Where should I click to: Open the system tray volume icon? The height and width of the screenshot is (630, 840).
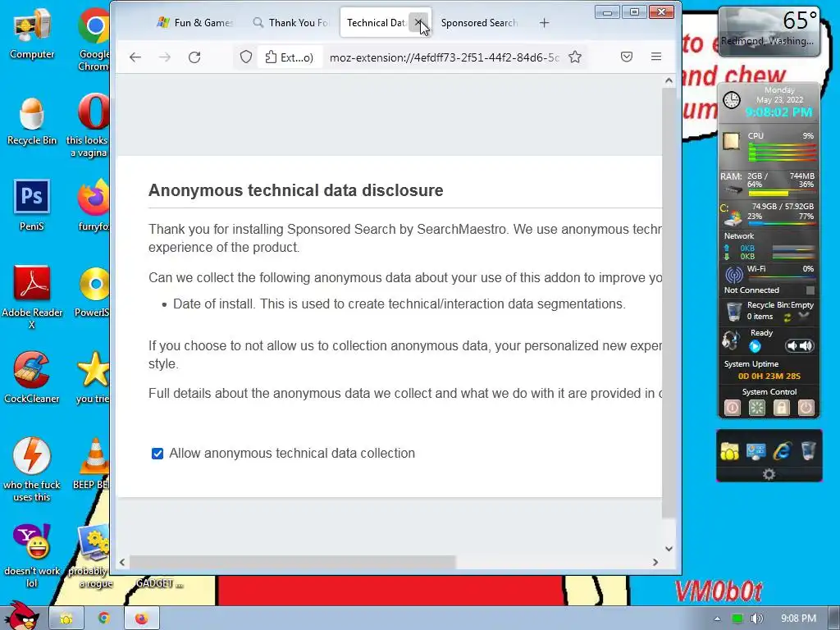(x=756, y=619)
